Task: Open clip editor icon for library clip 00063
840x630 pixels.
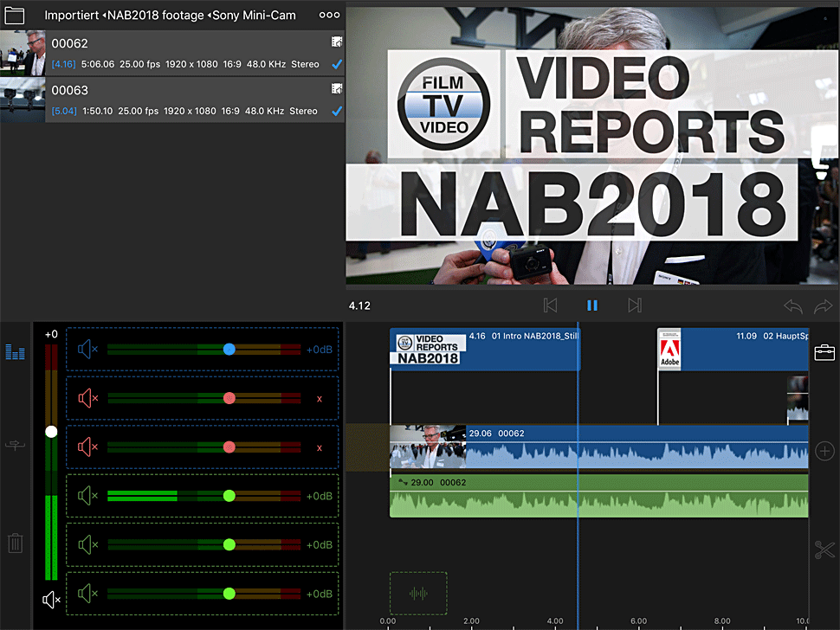Action: point(336,88)
